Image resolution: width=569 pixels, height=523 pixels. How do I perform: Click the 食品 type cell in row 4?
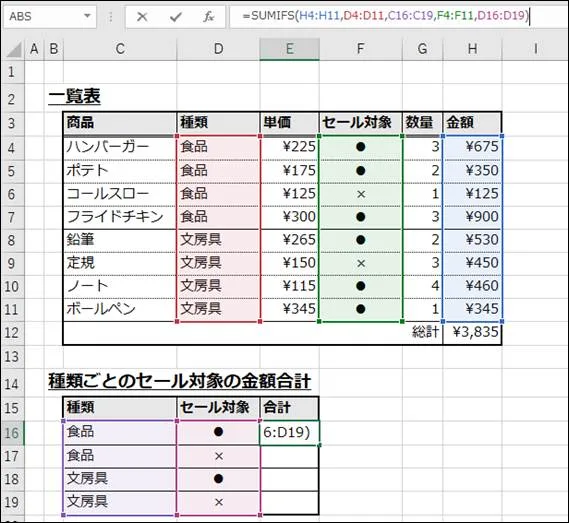click(x=218, y=147)
